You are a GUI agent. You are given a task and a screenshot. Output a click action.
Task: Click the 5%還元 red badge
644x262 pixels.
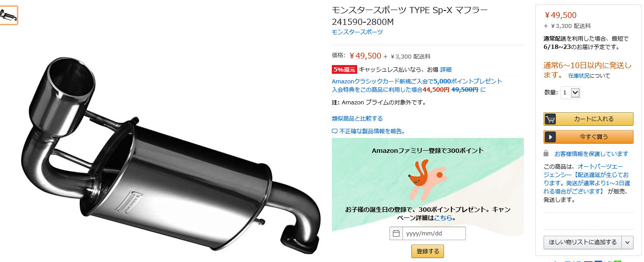coord(344,69)
